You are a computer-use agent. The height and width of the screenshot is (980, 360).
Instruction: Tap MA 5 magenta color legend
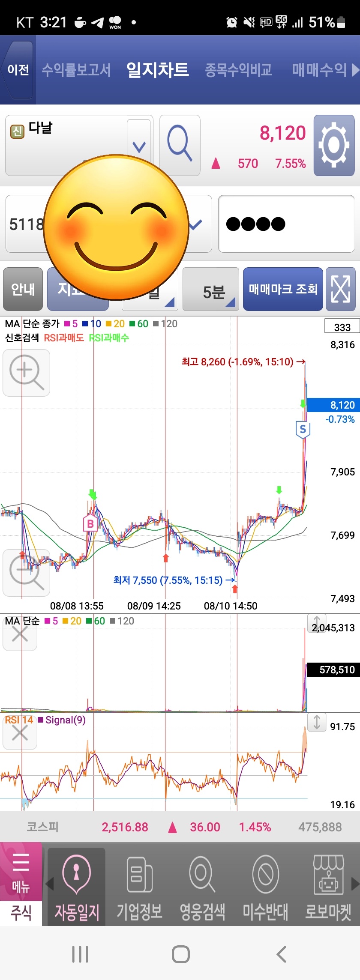click(71, 324)
